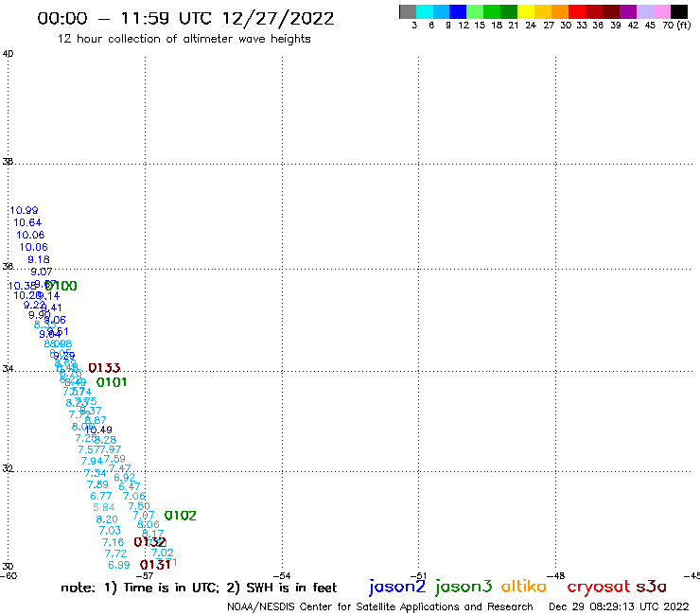Click the wave height value 7.34

point(96,473)
